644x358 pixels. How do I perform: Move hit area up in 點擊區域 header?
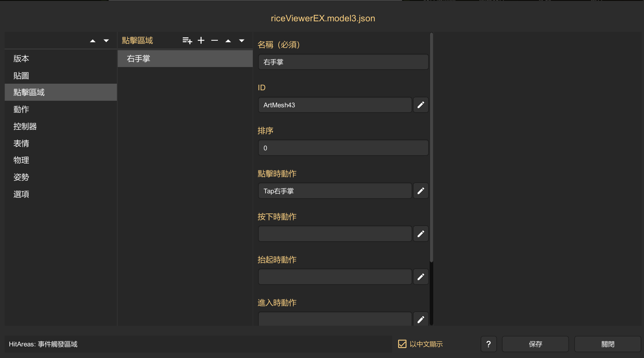(228, 41)
